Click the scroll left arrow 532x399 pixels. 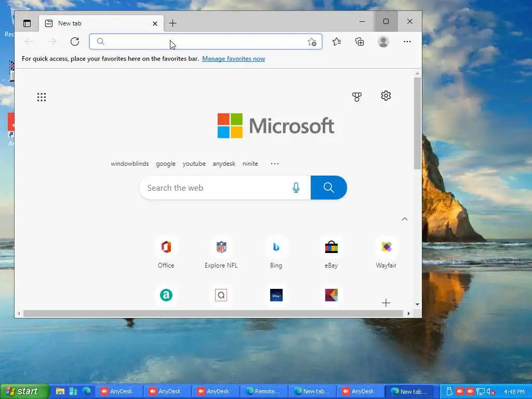coord(19,313)
